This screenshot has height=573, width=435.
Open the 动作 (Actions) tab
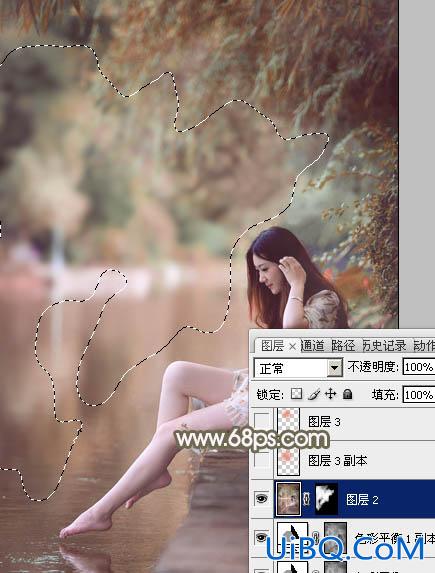(x=424, y=345)
